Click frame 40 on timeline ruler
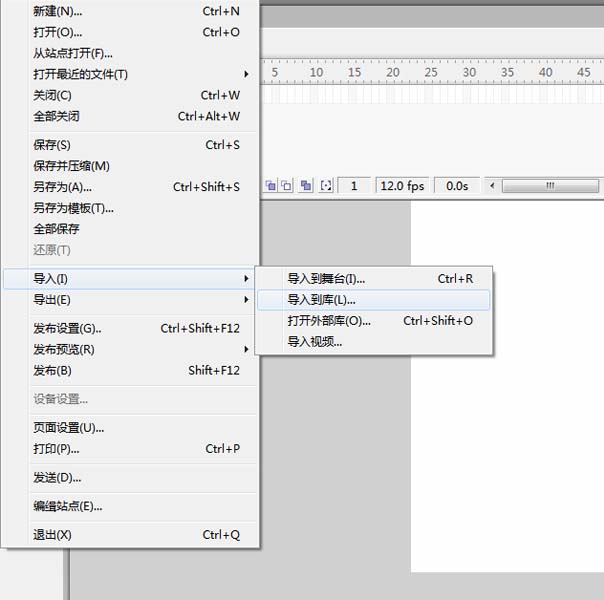The image size is (604, 600). (545, 72)
